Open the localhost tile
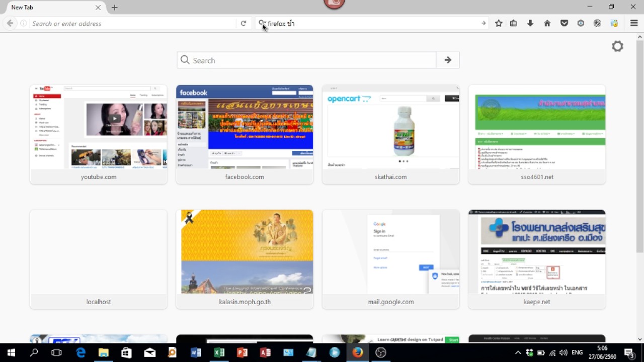 pyautogui.click(x=99, y=259)
